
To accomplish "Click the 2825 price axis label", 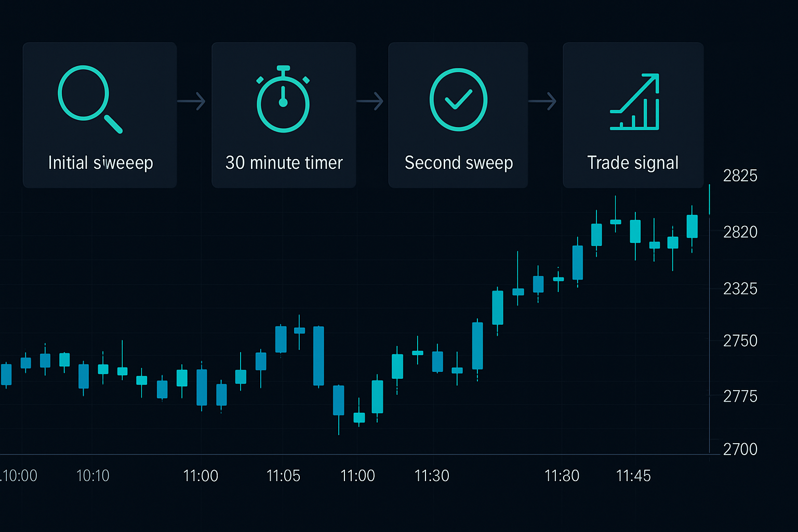I will pyautogui.click(x=740, y=176).
